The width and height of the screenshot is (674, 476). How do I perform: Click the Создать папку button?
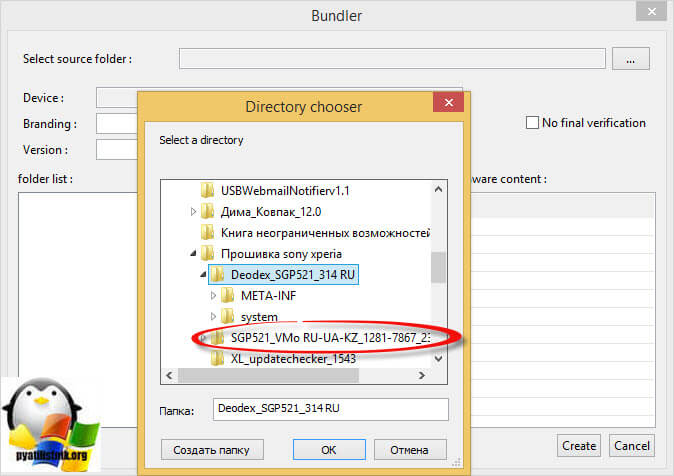tap(212, 449)
